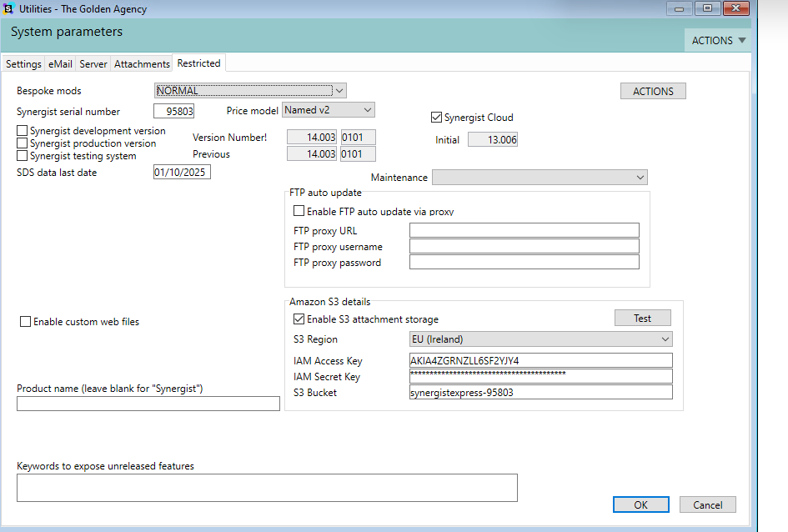Open the header ACTIONS menu with arrow

tap(718, 40)
